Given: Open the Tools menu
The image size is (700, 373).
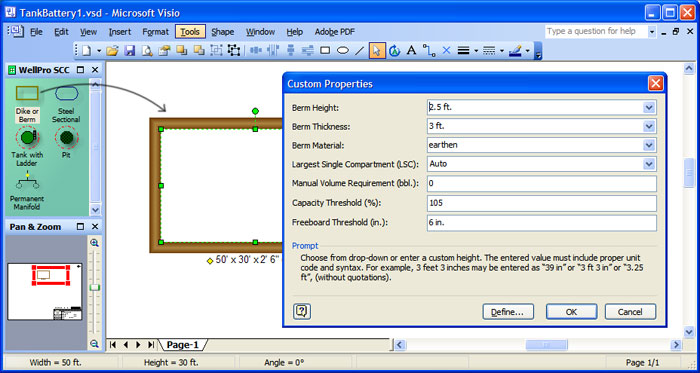Looking at the screenshot, I should tap(190, 32).
